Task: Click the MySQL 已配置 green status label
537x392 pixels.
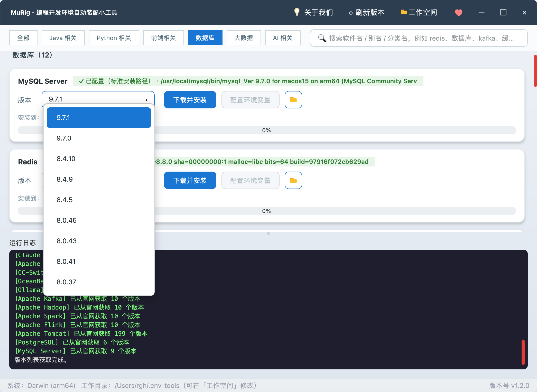Action: [248, 81]
